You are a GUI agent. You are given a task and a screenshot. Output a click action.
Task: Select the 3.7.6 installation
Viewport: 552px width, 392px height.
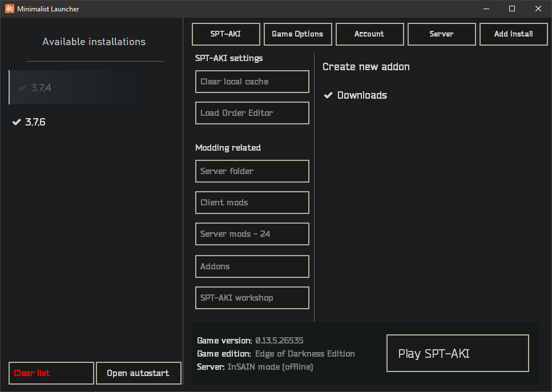[35, 122]
